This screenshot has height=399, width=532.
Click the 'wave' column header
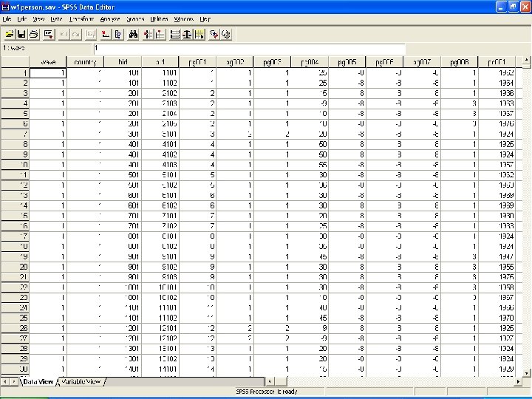pos(48,62)
